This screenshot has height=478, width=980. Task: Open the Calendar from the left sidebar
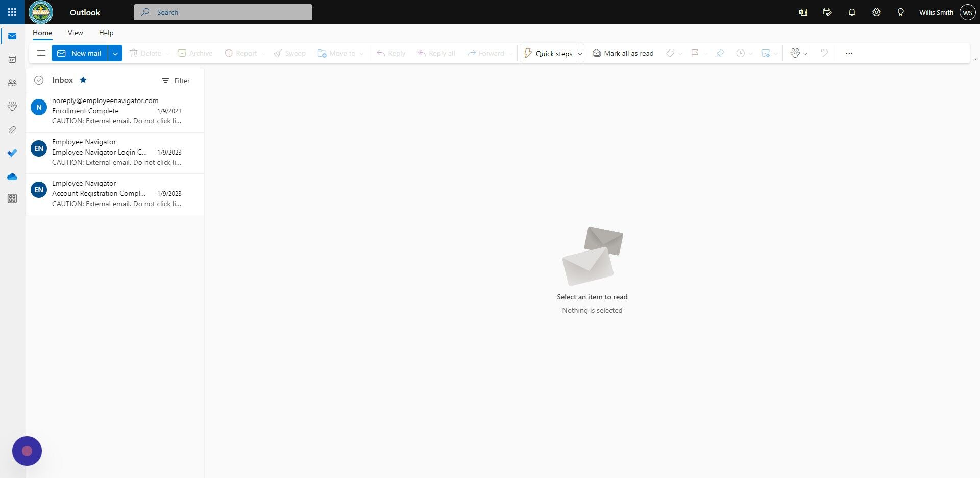coord(12,59)
